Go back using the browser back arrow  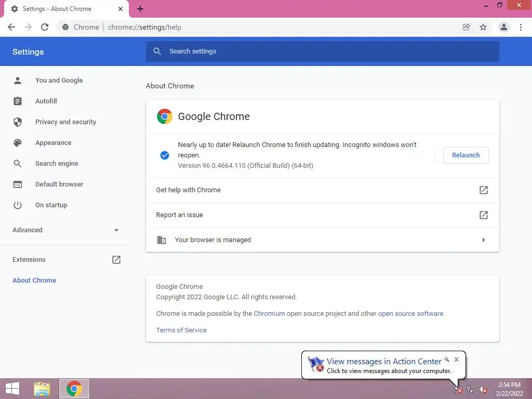11,27
